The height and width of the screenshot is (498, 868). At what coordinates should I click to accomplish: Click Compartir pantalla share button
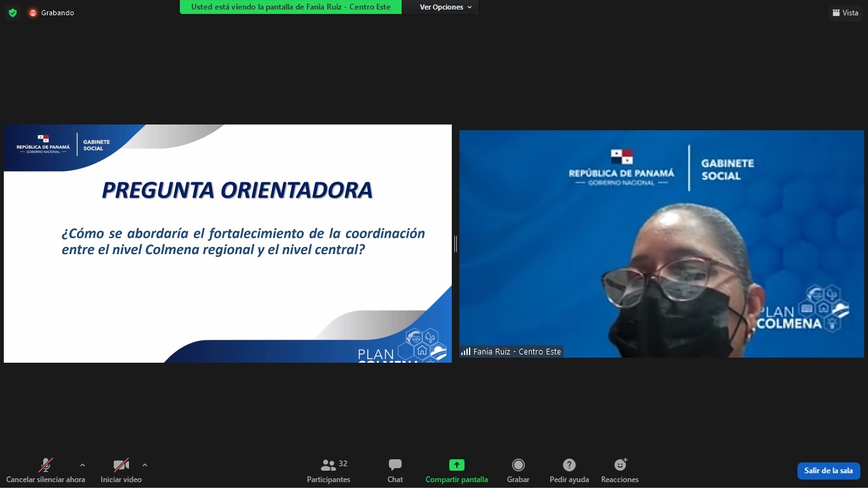tap(457, 471)
